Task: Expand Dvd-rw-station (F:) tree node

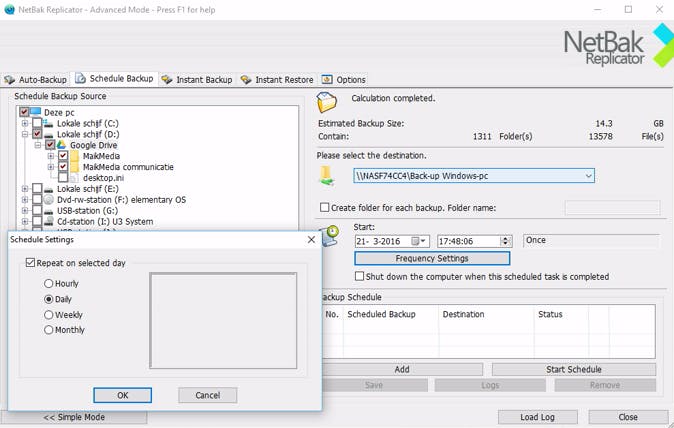Action: tap(25, 199)
